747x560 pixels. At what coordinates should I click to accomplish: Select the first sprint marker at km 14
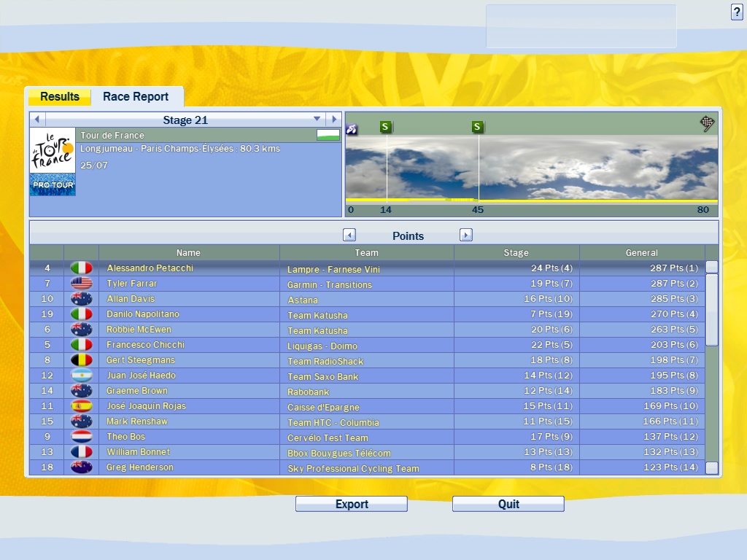[x=386, y=127]
